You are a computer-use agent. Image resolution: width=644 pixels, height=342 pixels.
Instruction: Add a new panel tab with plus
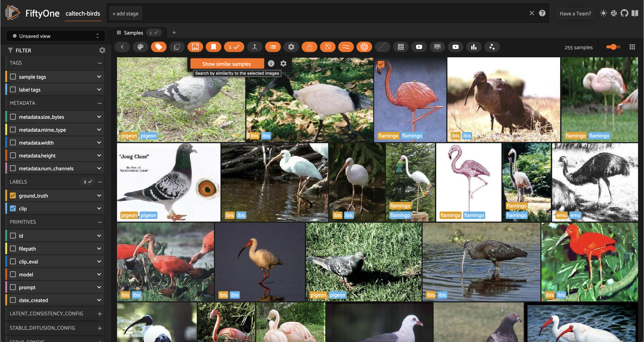[x=174, y=32]
